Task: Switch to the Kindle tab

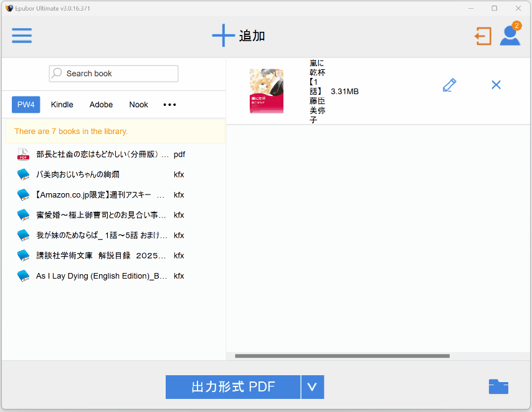Action: tap(62, 105)
